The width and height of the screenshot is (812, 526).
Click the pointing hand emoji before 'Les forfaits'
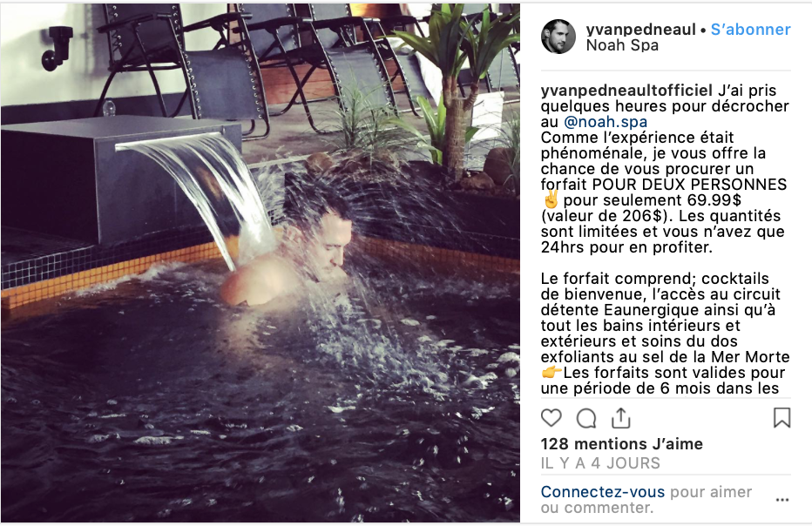(551, 372)
